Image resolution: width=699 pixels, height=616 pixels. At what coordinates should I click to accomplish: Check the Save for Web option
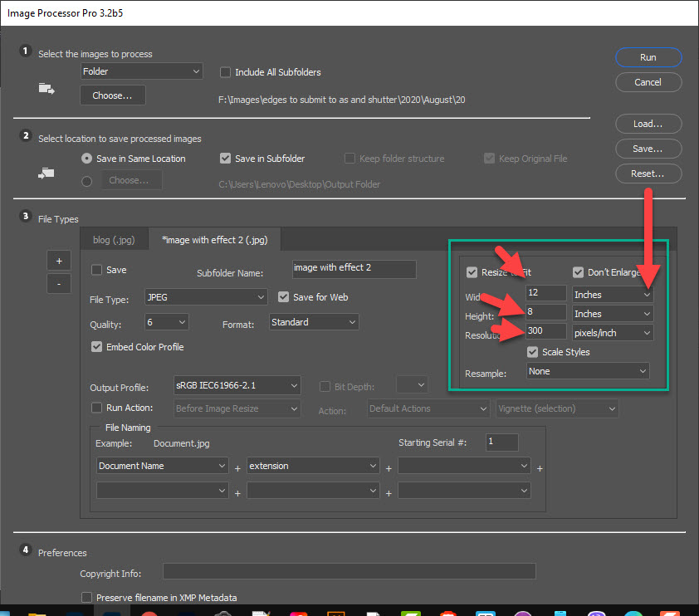283,296
